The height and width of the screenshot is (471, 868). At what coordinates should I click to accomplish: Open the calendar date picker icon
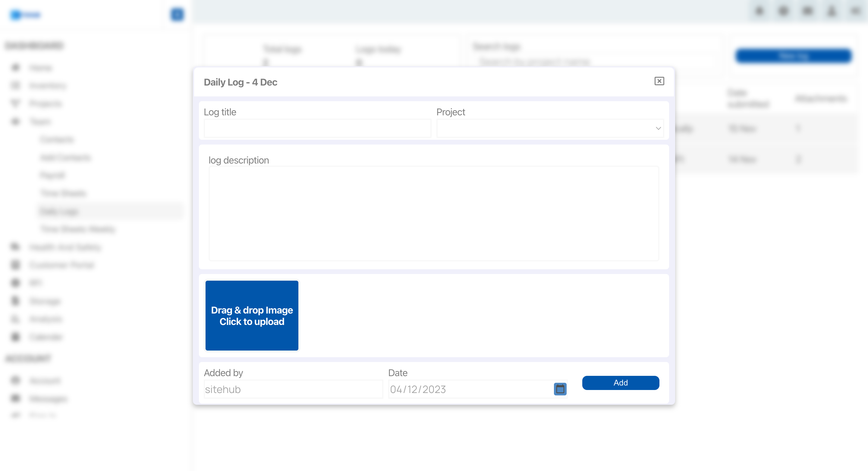(560, 389)
